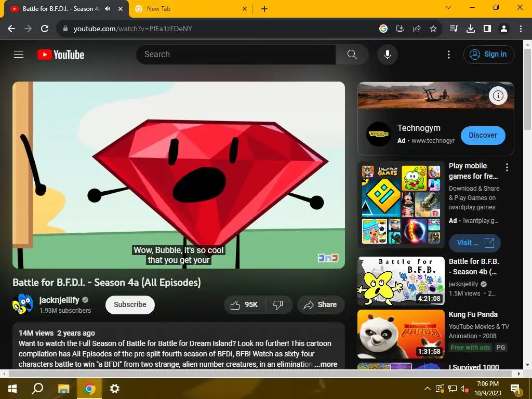Click the Visit button on iwantplay ad
532x399 pixels.
475,243
